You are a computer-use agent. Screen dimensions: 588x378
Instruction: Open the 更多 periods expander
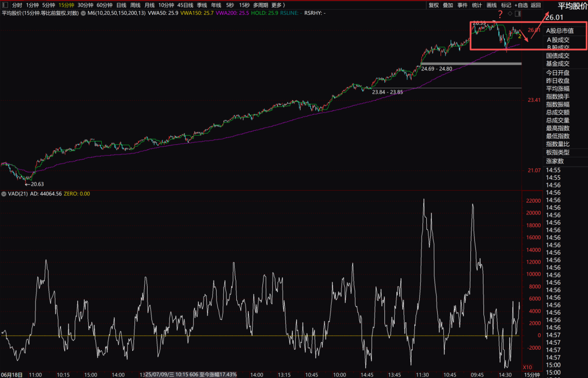278,5
